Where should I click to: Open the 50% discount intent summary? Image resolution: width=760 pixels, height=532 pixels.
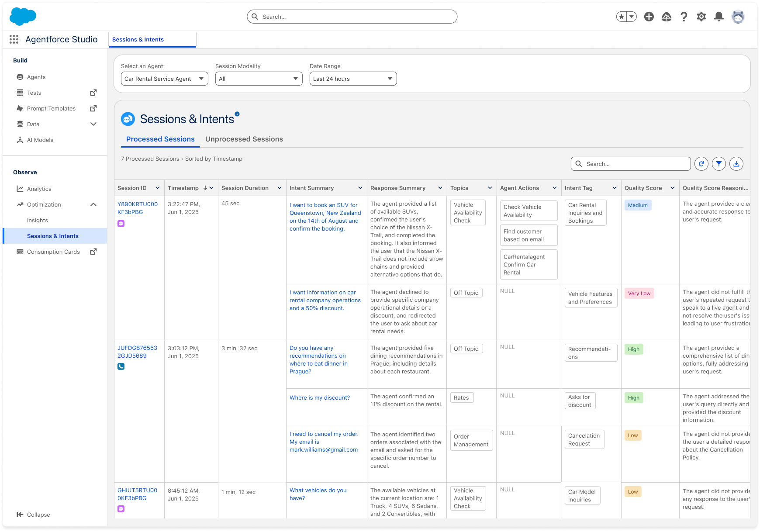(325, 300)
